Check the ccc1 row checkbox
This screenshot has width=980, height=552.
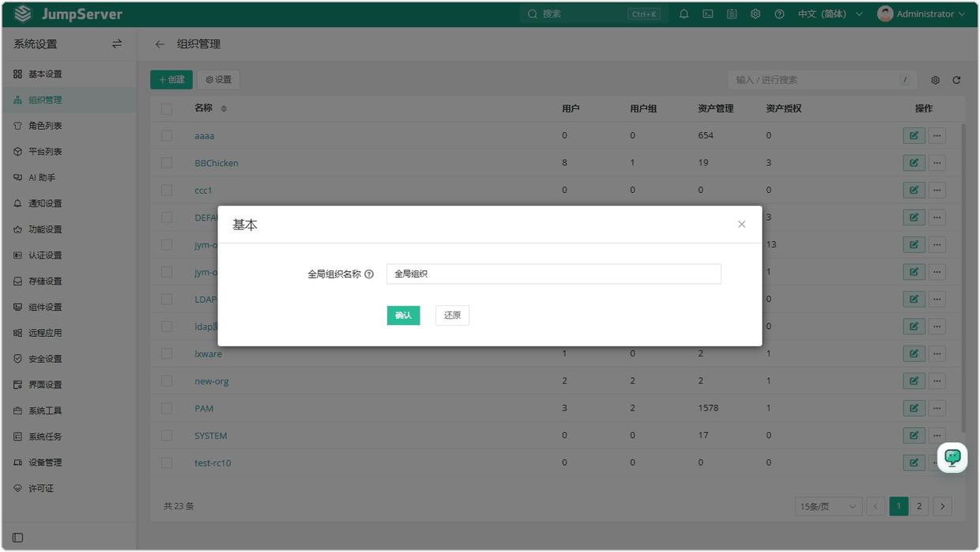click(x=167, y=191)
